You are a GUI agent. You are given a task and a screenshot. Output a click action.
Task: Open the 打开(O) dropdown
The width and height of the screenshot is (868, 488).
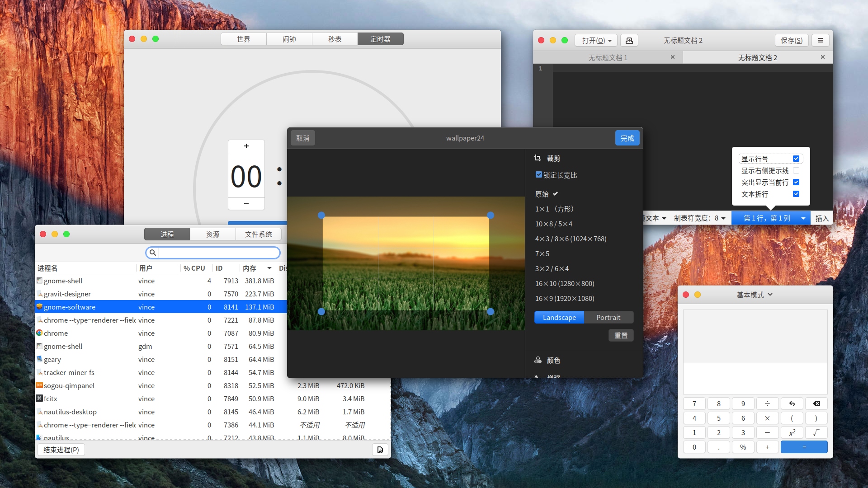[x=596, y=40]
